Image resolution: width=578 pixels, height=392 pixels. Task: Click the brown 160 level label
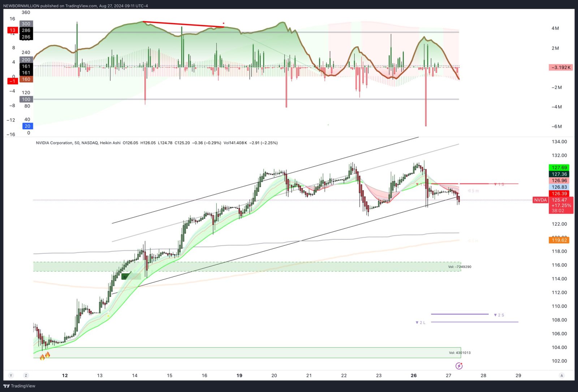pos(26,79)
